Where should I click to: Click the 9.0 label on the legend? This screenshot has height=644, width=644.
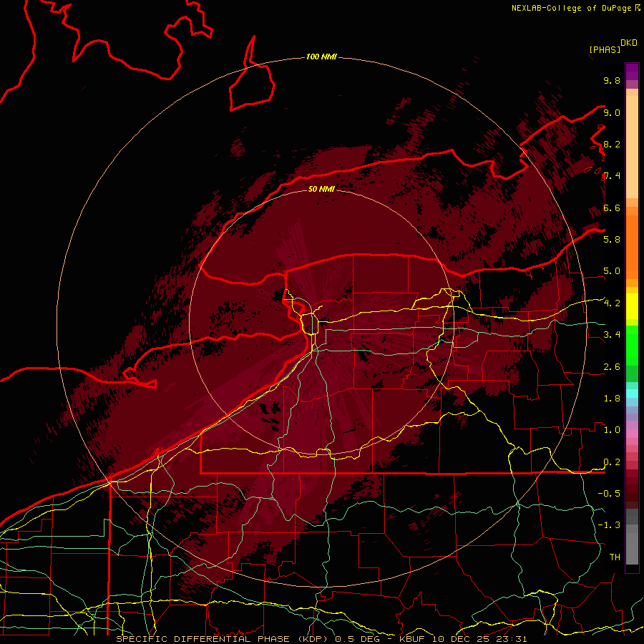point(612,112)
